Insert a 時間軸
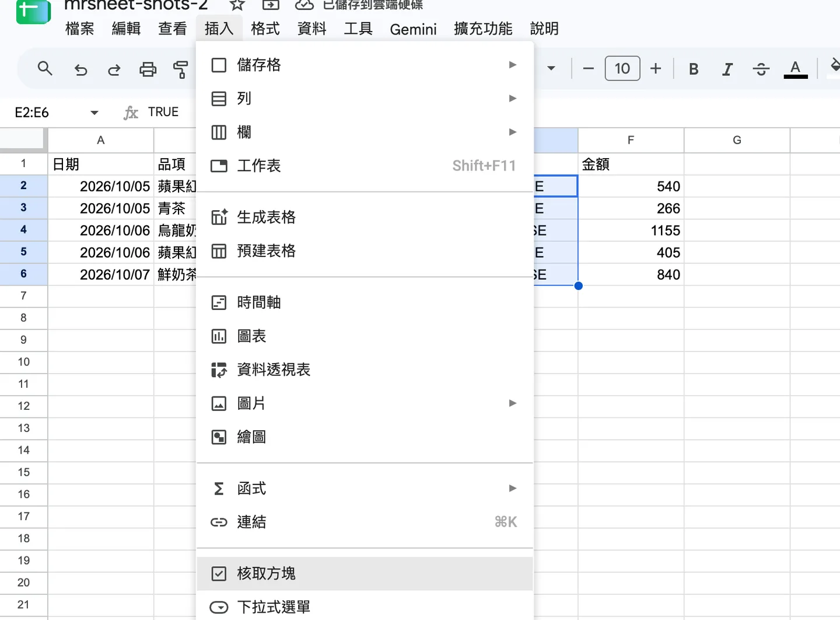Image resolution: width=840 pixels, height=620 pixels. (x=365, y=302)
